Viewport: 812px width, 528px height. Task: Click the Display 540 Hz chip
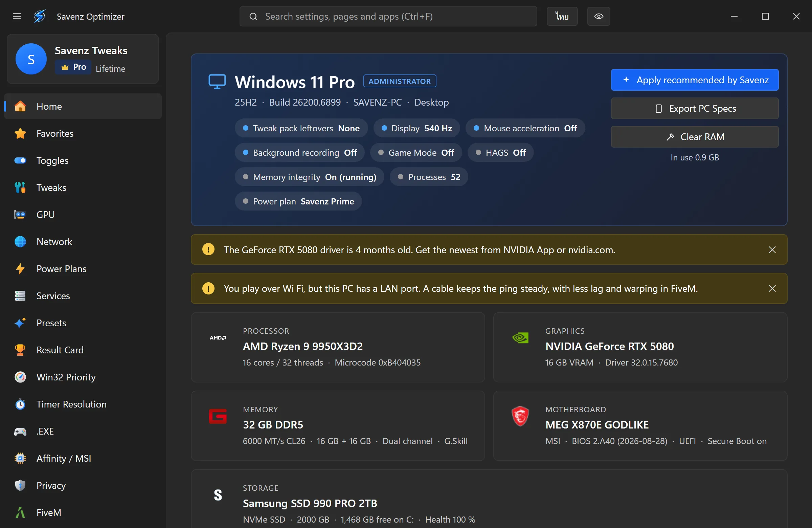416,128
